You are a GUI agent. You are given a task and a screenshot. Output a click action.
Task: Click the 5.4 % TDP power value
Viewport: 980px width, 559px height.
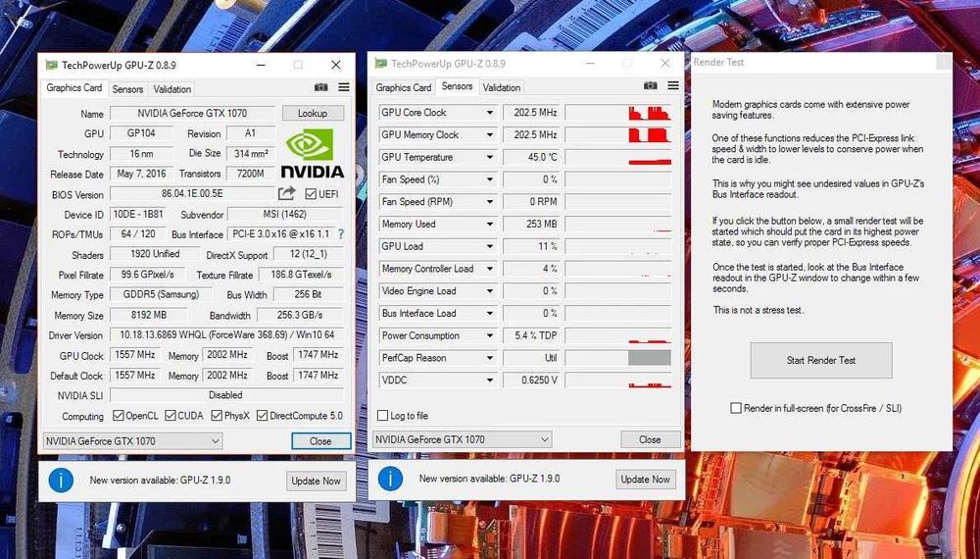pos(530,335)
